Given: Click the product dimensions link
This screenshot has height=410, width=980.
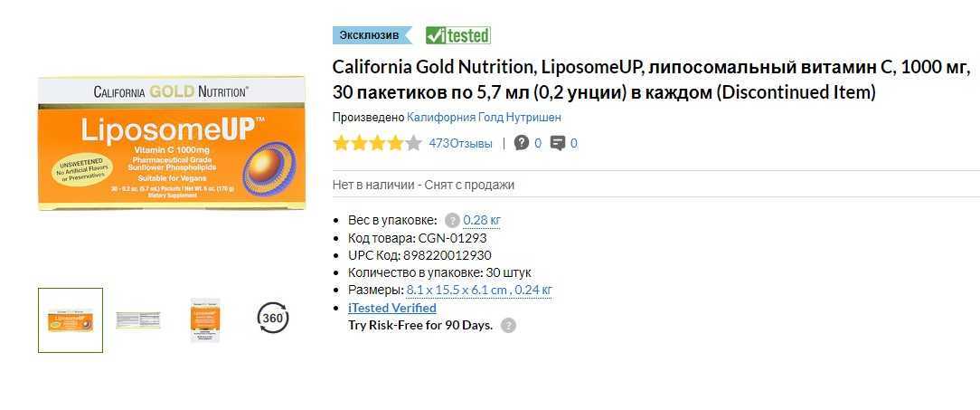Looking at the screenshot, I should click(479, 290).
